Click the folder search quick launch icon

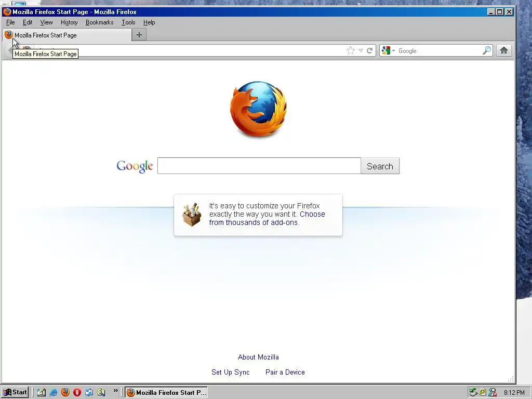tap(101, 393)
